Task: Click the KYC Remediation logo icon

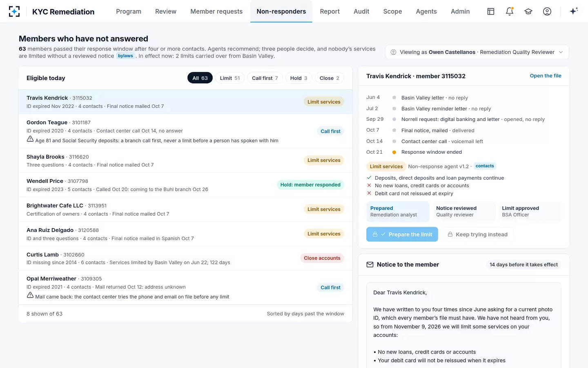Action: [x=14, y=11]
